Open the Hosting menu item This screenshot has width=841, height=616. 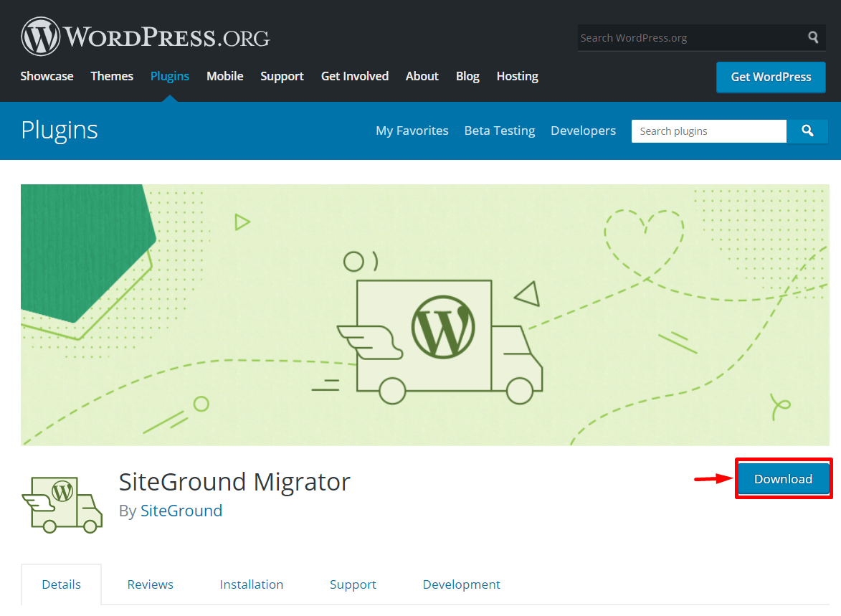pyautogui.click(x=517, y=76)
